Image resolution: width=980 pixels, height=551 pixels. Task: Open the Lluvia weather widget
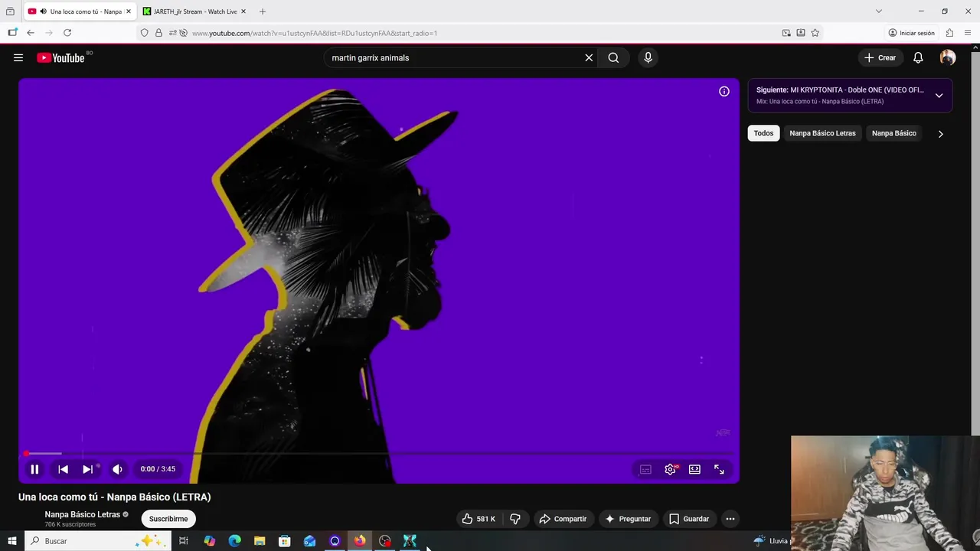771,541
